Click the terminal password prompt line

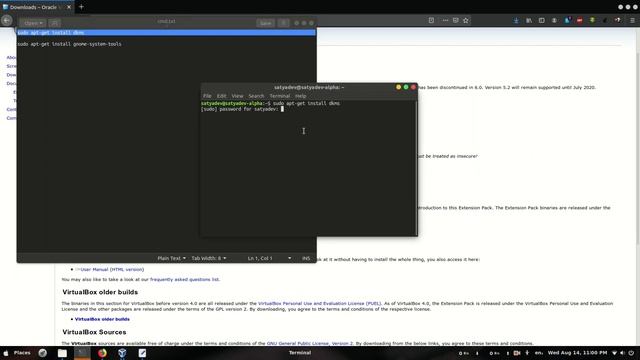coord(242,109)
